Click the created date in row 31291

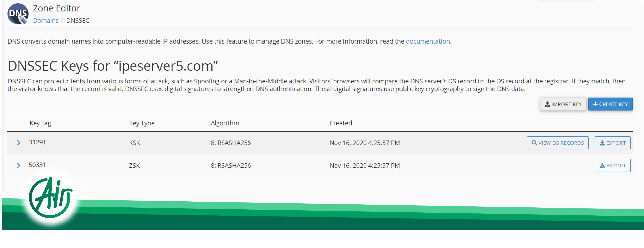click(365, 143)
